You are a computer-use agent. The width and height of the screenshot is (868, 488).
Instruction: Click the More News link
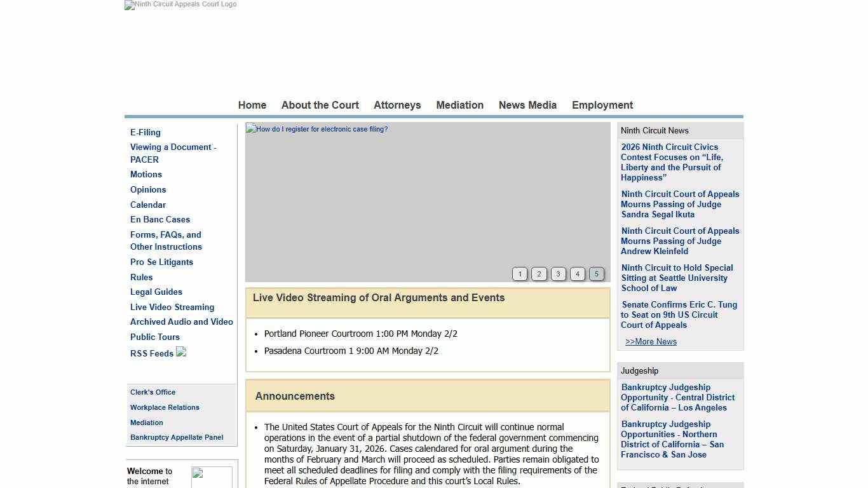click(651, 341)
